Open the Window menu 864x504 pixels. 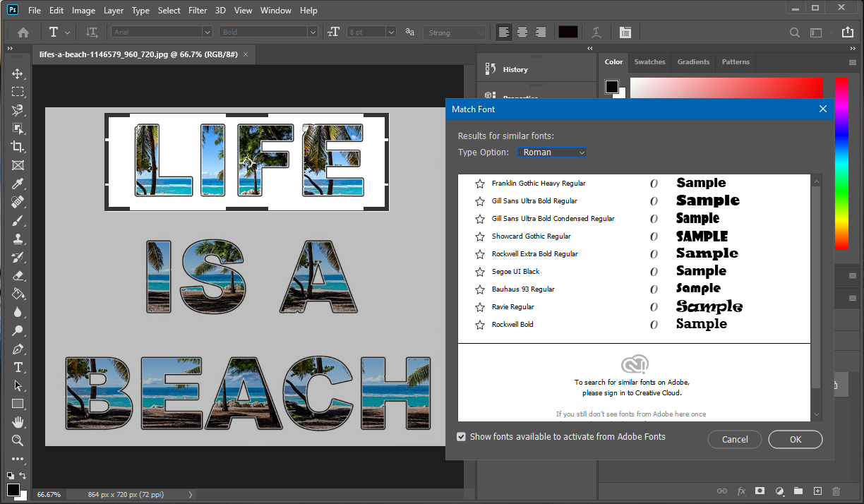pyautogui.click(x=275, y=11)
